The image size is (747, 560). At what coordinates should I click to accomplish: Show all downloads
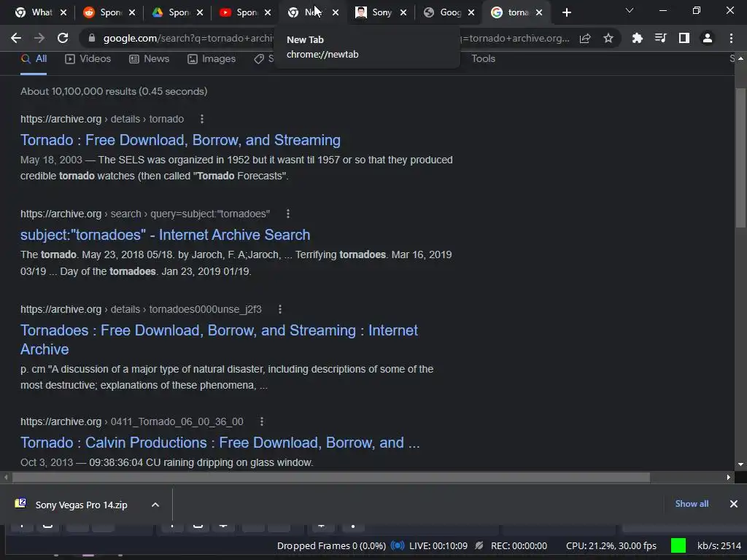tap(692, 504)
